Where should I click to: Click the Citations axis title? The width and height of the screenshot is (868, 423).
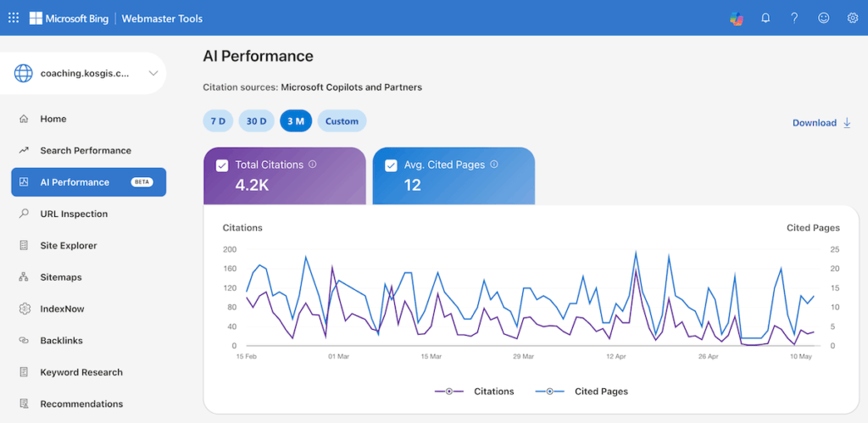coord(242,227)
